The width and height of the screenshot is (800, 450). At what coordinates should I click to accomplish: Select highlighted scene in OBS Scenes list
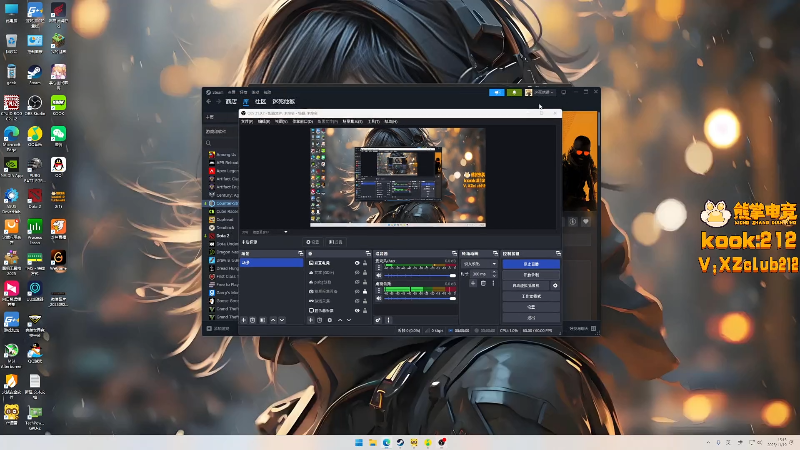(x=271, y=262)
